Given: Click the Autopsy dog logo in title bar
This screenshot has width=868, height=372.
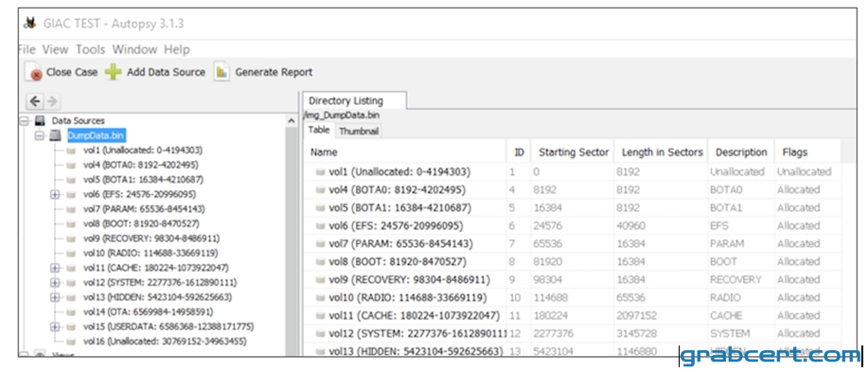Looking at the screenshot, I should pos(30,24).
